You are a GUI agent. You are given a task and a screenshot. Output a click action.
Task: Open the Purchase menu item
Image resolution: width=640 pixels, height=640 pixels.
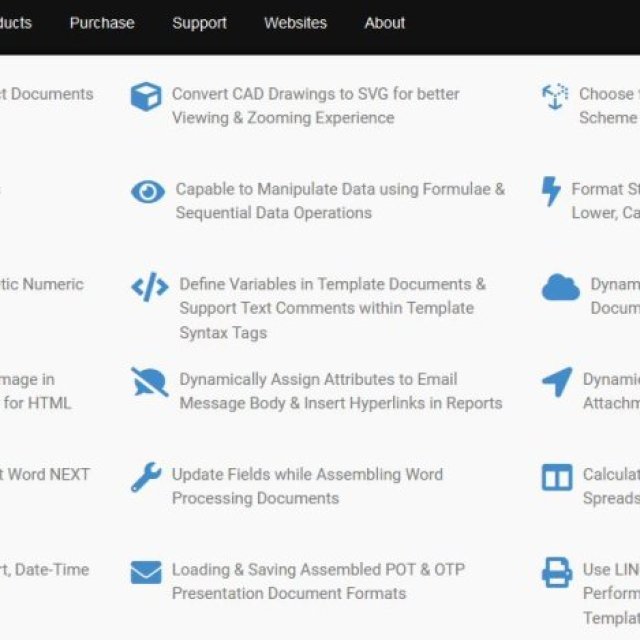pos(102,23)
